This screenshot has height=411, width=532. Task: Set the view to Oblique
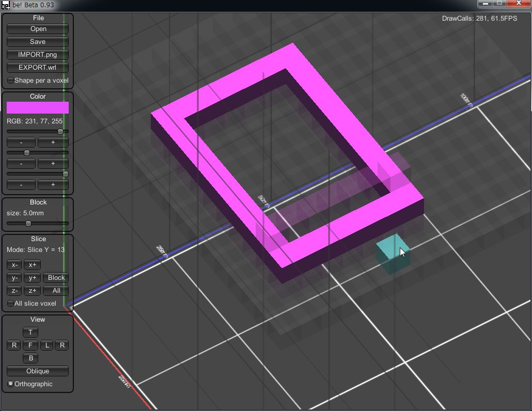38,371
